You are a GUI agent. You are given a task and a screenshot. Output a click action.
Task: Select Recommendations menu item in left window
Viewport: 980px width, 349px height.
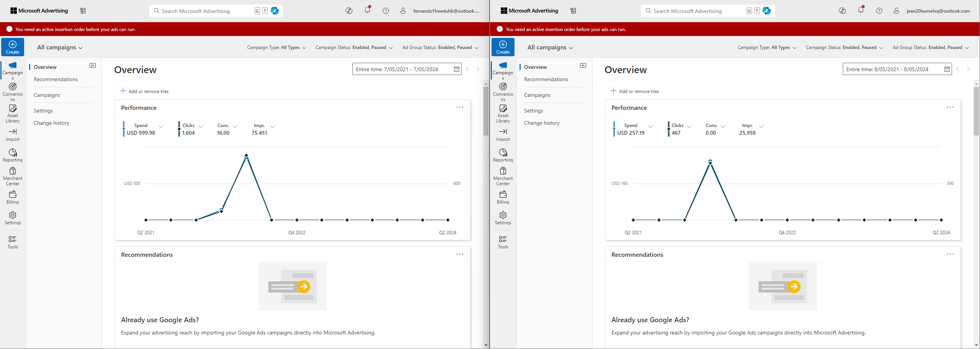(x=56, y=79)
